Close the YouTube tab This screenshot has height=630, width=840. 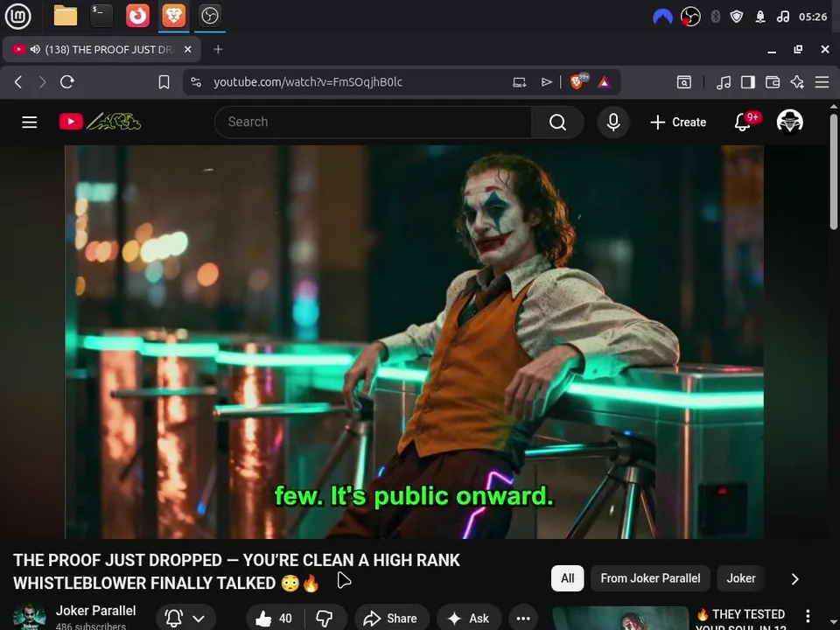point(187,49)
